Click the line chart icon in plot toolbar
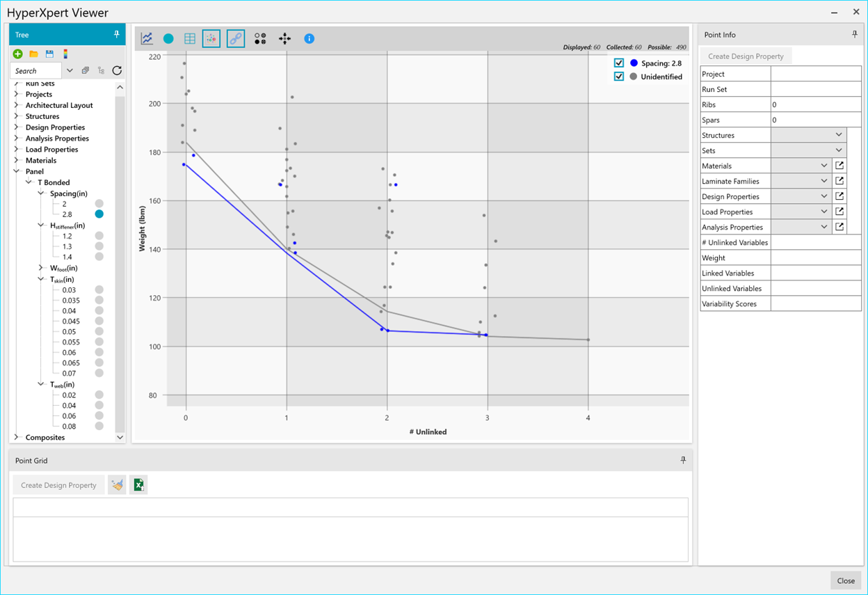868x595 pixels. 147,39
